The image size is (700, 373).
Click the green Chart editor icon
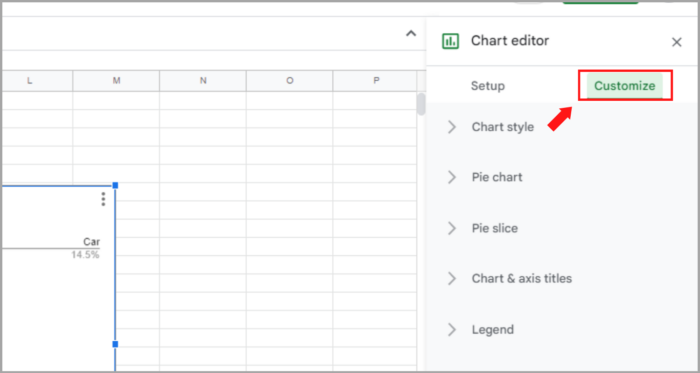(x=450, y=41)
